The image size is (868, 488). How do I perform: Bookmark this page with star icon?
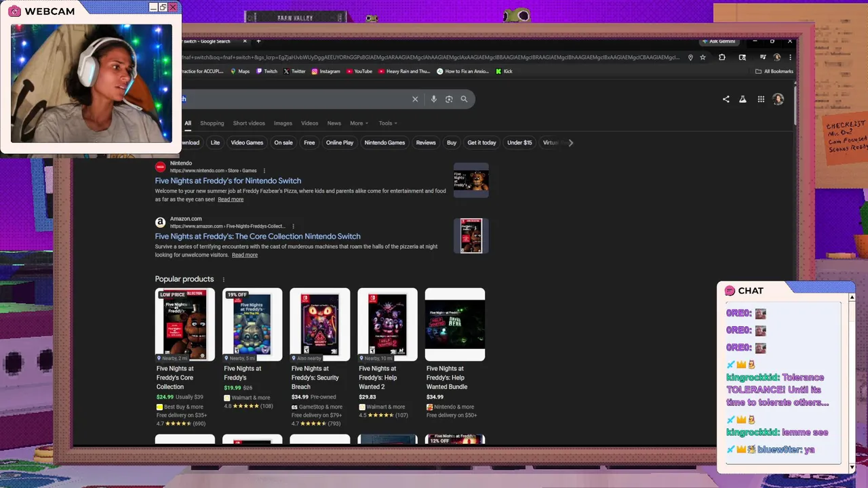pyautogui.click(x=703, y=58)
